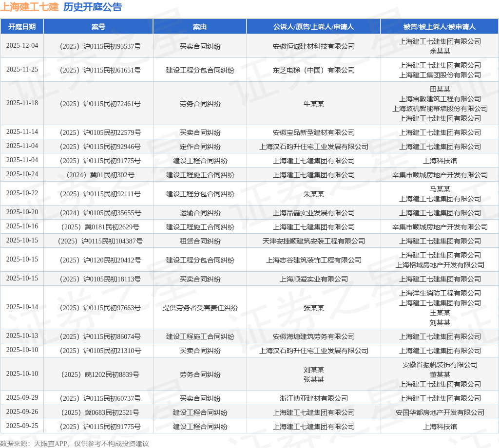Click plaintiff 天津安捷顺建筑安装工程有限公司

pos(314,241)
